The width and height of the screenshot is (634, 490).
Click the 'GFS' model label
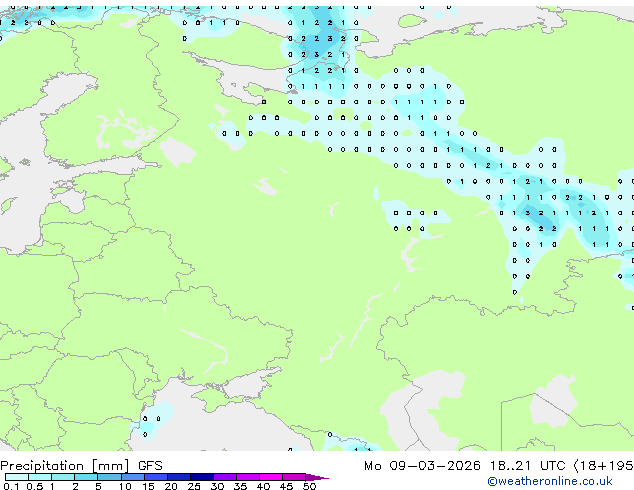[150, 466]
